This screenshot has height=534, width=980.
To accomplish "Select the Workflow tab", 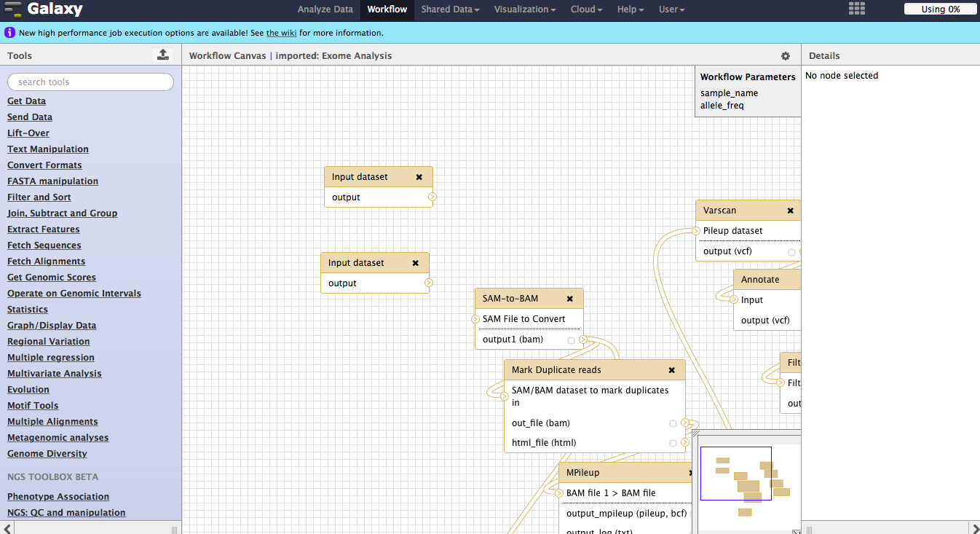I will click(x=387, y=9).
